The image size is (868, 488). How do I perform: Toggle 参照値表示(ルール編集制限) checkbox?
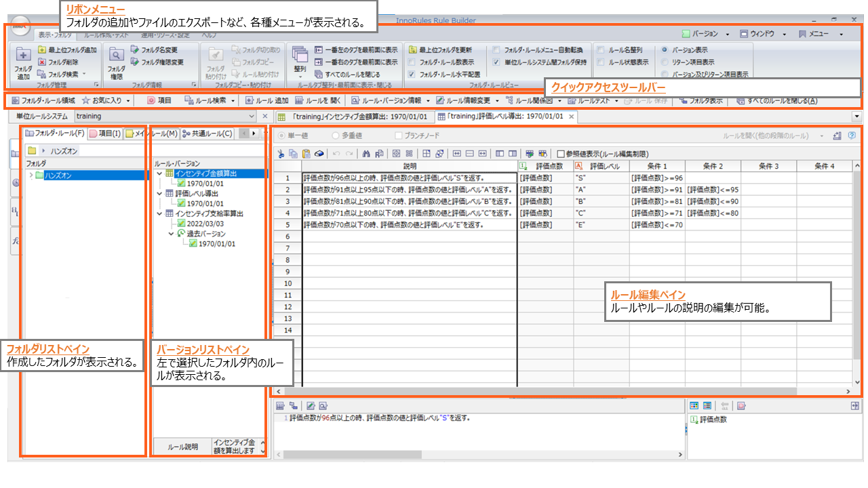coord(561,153)
